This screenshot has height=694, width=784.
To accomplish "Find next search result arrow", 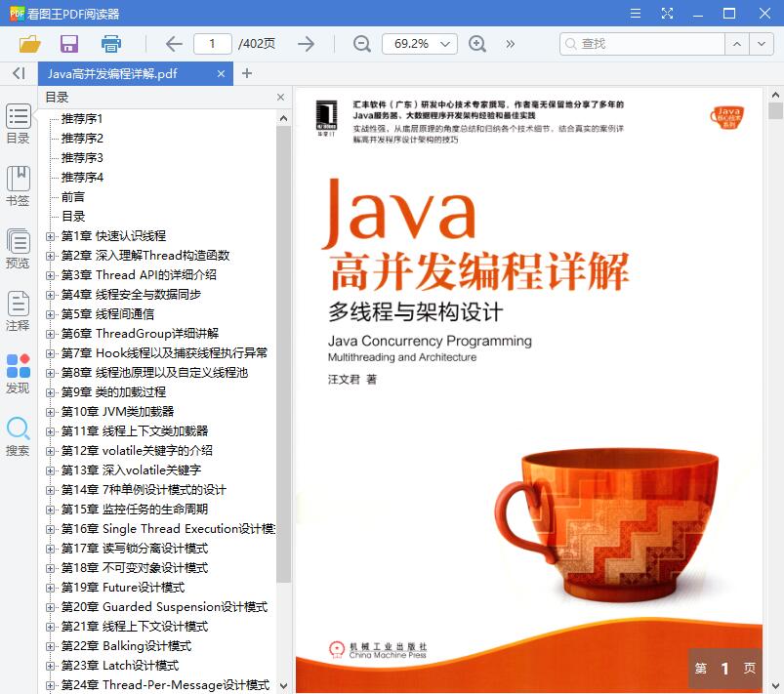I will (762, 44).
